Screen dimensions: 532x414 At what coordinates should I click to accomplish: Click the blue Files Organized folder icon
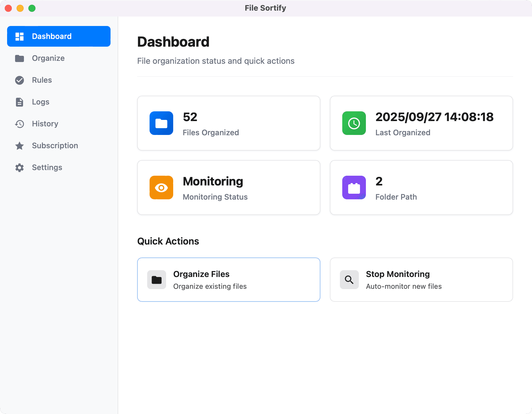tap(161, 123)
